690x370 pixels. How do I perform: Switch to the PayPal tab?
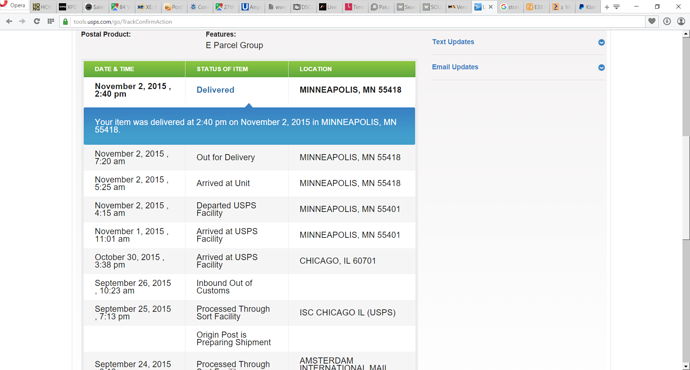coord(587,7)
